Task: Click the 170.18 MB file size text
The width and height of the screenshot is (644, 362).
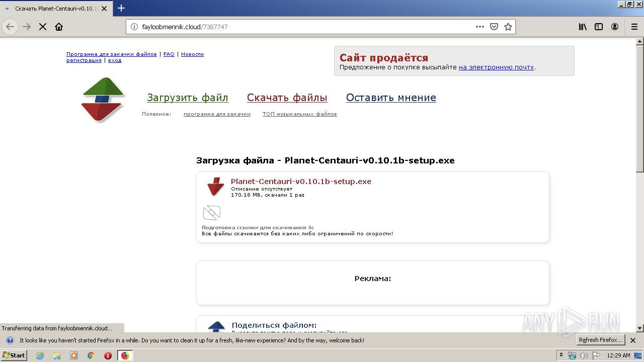Action: (x=246, y=195)
